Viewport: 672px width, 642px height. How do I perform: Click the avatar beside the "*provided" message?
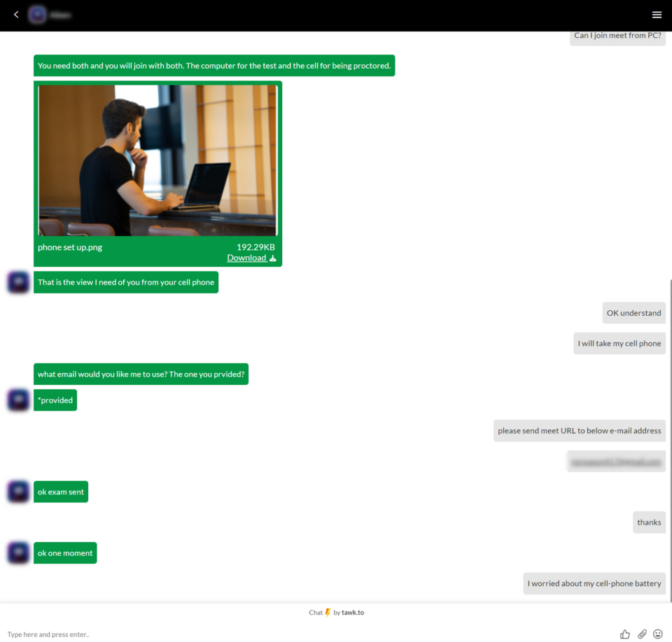pos(17,400)
